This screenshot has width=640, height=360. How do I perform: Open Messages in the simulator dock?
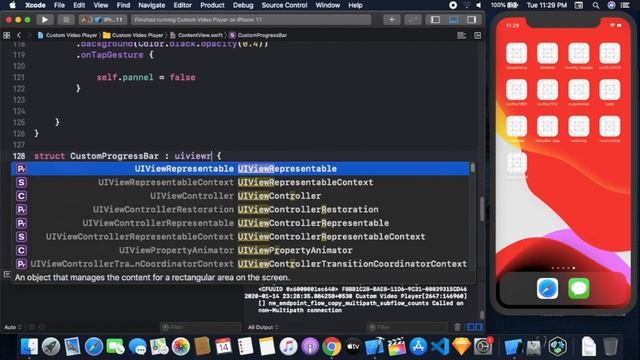pyautogui.click(x=579, y=289)
